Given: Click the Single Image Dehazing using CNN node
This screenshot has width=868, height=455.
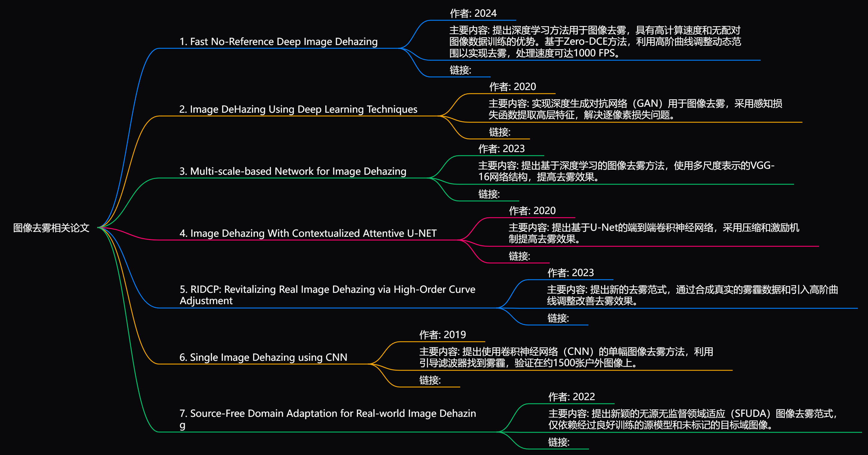Looking at the screenshot, I should (263, 357).
